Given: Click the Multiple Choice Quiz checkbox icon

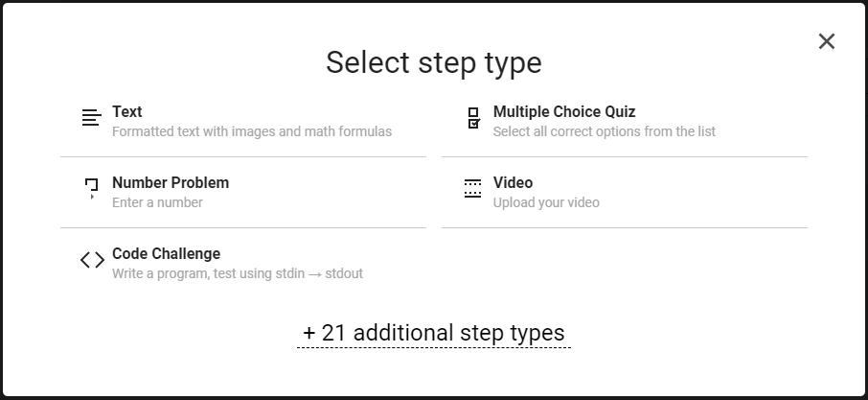Looking at the screenshot, I should pos(473,118).
